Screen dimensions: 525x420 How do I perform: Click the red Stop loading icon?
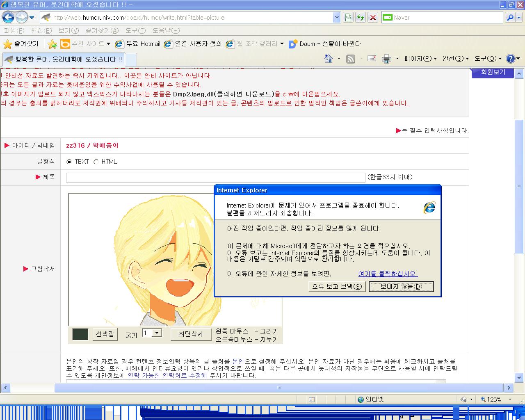(373, 17)
